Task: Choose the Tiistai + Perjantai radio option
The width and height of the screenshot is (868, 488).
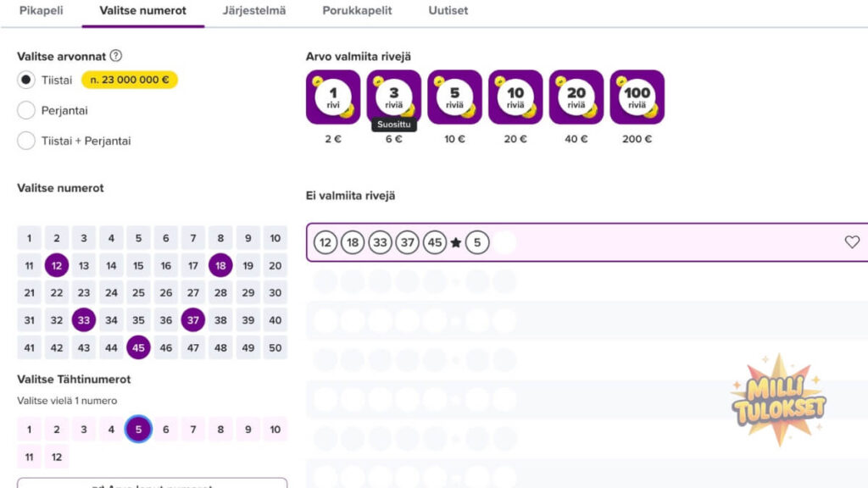Action: pos(26,141)
